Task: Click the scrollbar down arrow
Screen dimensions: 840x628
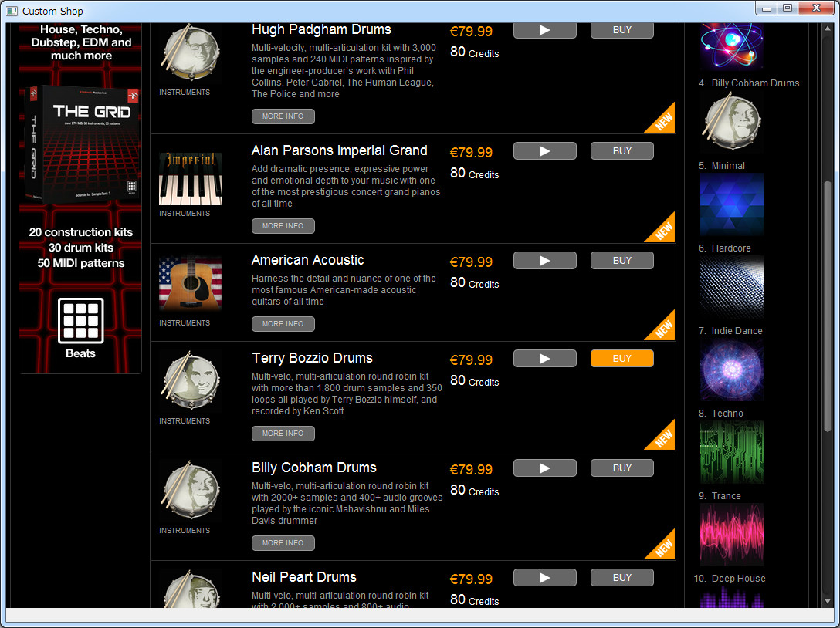Action: 828,602
